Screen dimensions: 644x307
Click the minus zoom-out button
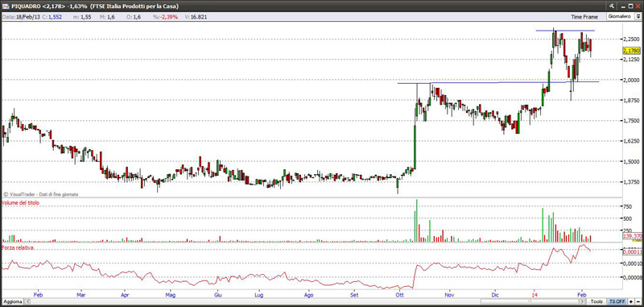pos(638,301)
